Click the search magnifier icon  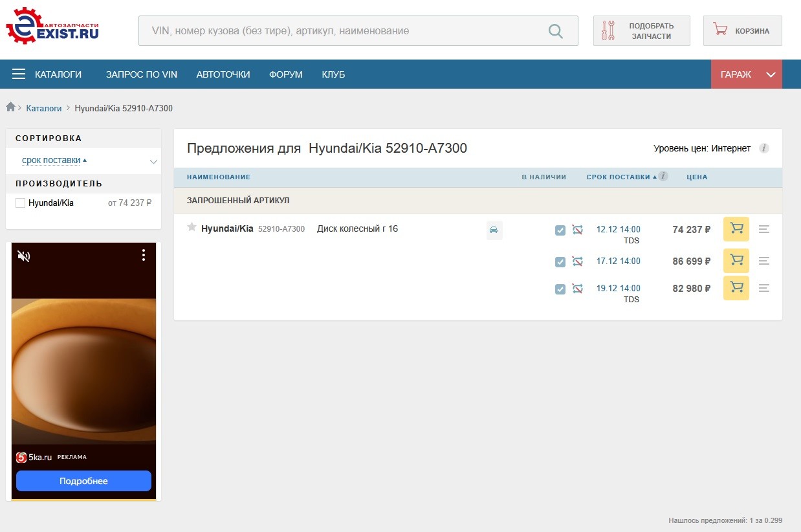[555, 31]
